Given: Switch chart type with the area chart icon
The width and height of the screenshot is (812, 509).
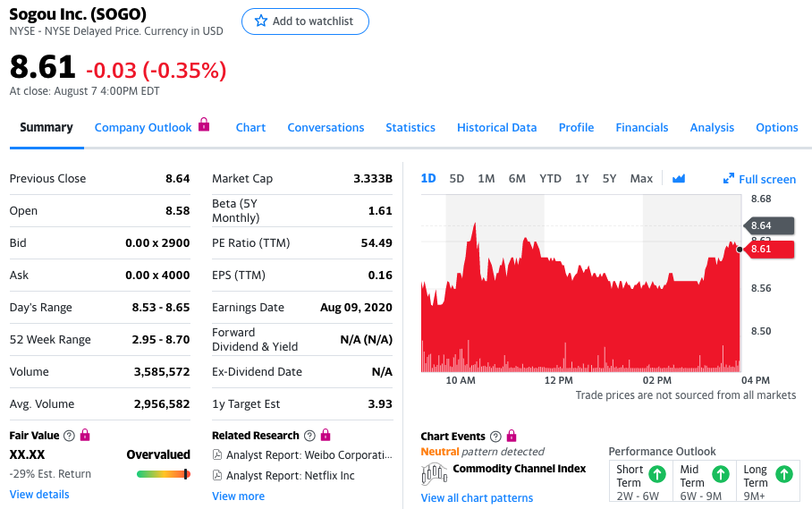Looking at the screenshot, I should coord(679,179).
